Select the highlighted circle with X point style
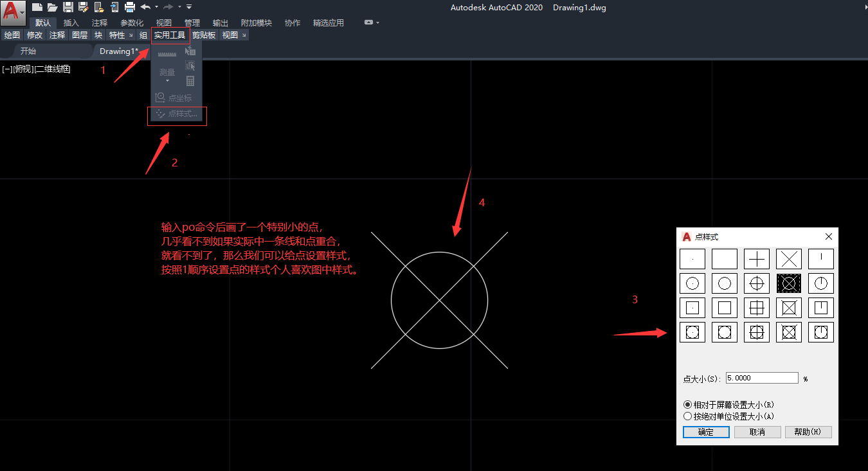 click(789, 283)
